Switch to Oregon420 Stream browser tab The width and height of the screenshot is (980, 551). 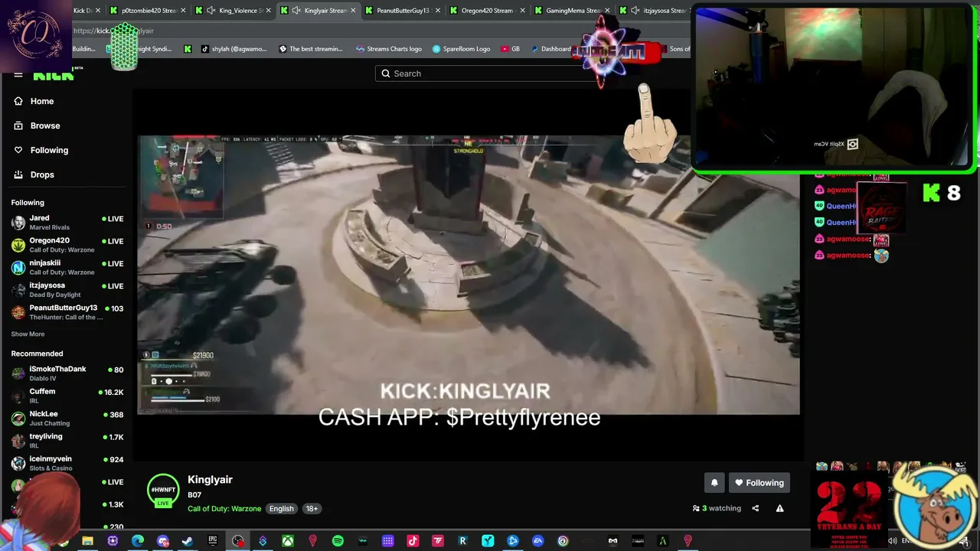pyautogui.click(x=487, y=11)
